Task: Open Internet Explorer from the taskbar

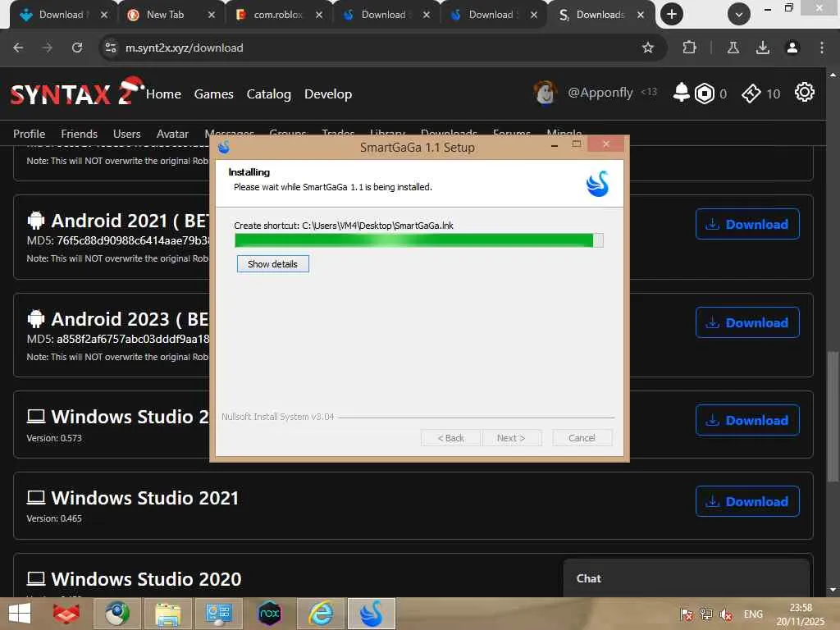Action: [x=321, y=614]
